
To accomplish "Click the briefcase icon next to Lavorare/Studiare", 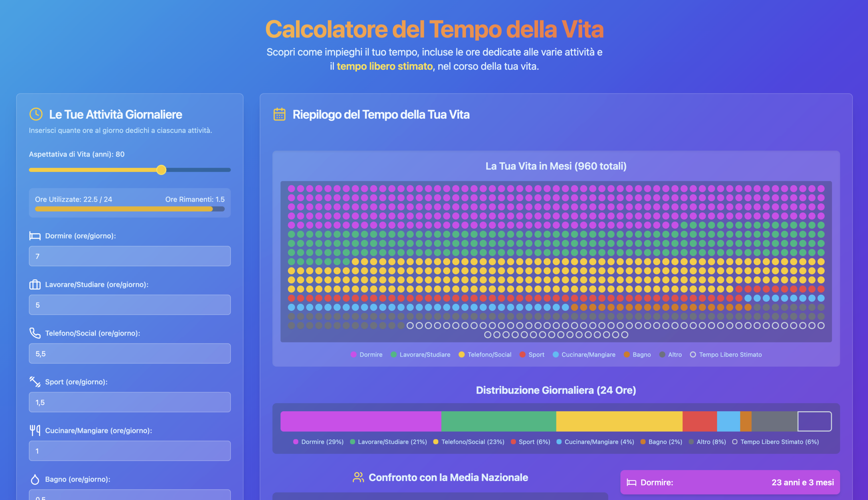I will pos(35,284).
